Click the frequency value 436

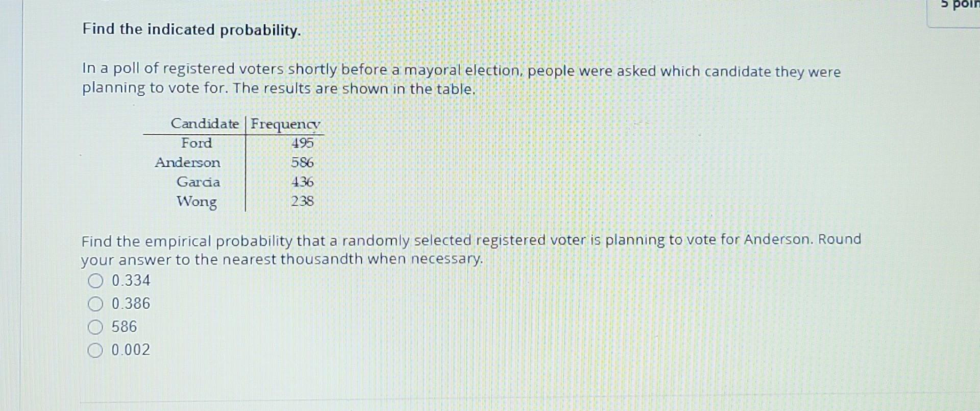[x=302, y=182]
